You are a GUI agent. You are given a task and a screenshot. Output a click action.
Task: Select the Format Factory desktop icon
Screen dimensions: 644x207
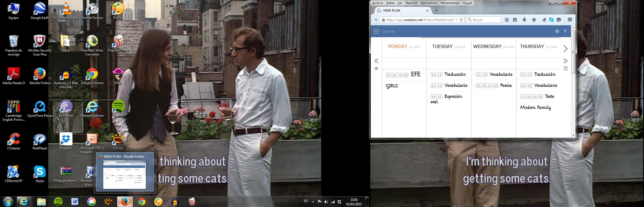click(92, 11)
